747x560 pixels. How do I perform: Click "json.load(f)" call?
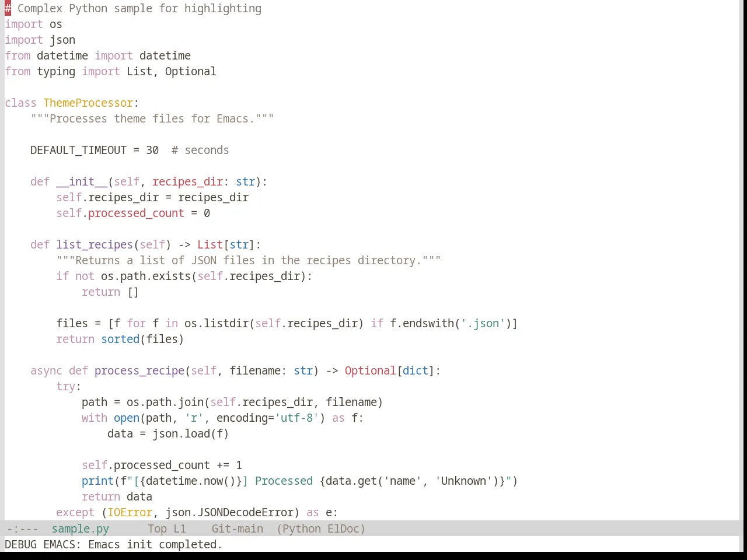pos(191,434)
